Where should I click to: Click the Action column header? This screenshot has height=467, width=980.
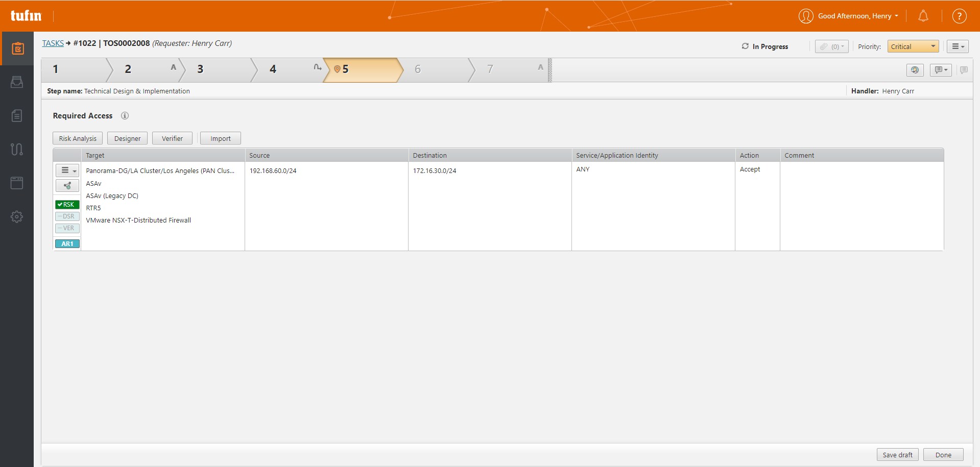(757, 155)
